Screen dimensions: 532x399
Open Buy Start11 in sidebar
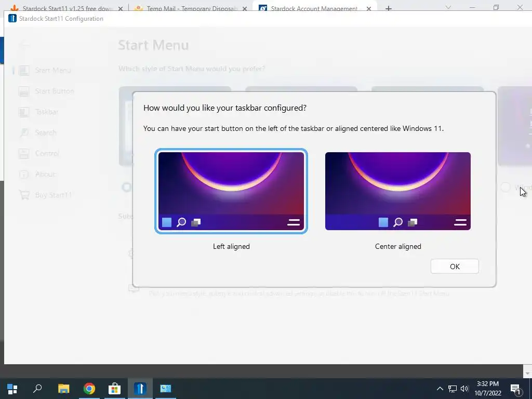54,195
